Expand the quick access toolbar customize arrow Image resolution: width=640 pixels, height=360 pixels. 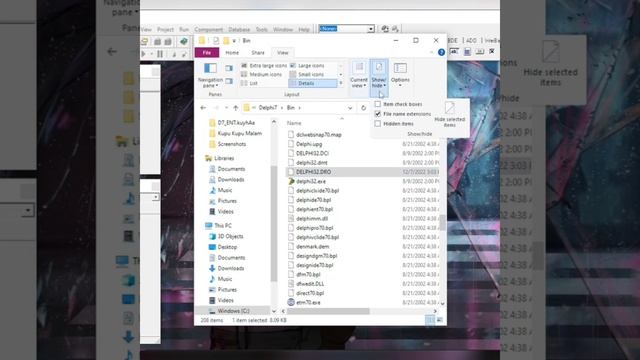pyautogui.click(x=234, y=40)
